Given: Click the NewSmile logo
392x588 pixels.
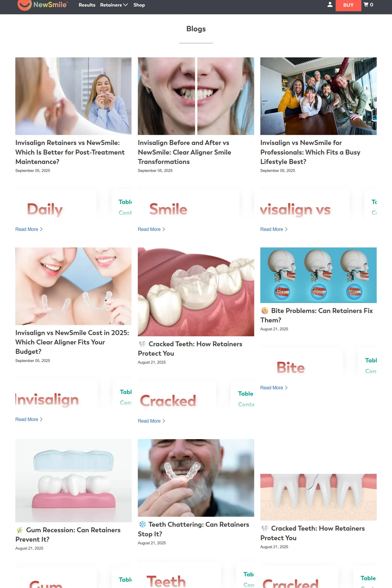Looking at the screenshot, I should [x=42, y=5].
